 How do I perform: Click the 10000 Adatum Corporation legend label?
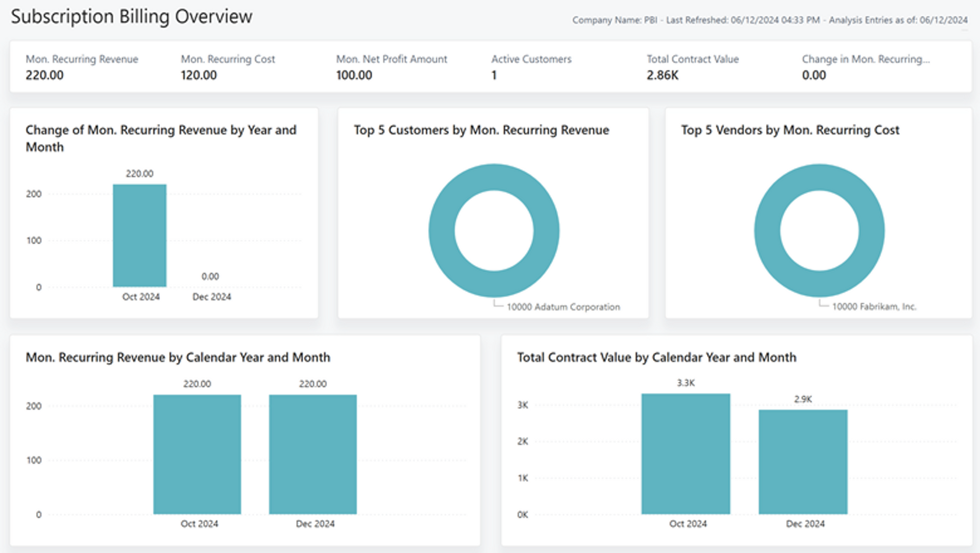(x=563, y=307)
